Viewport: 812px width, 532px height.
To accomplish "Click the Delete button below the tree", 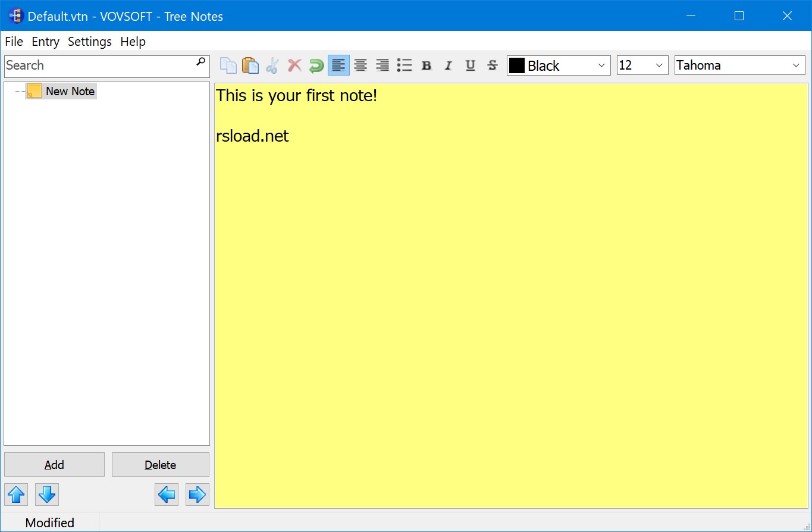I will (161, 465).
